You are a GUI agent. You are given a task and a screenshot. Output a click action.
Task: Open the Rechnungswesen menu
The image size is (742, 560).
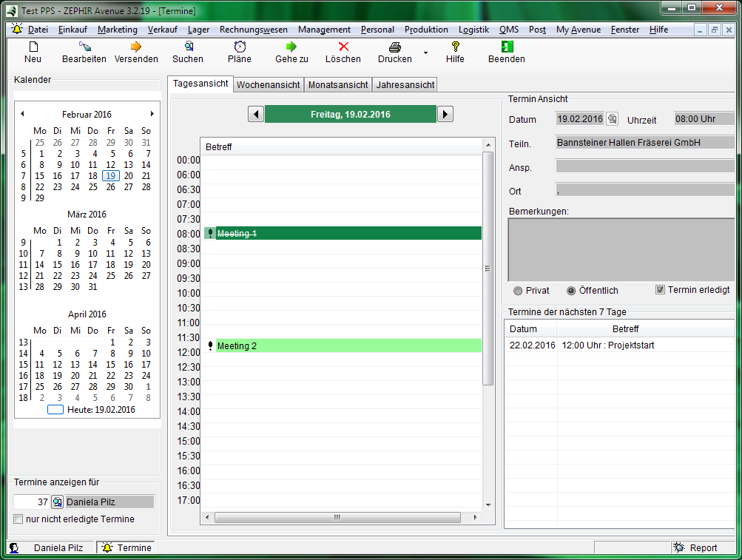(254, 30)
